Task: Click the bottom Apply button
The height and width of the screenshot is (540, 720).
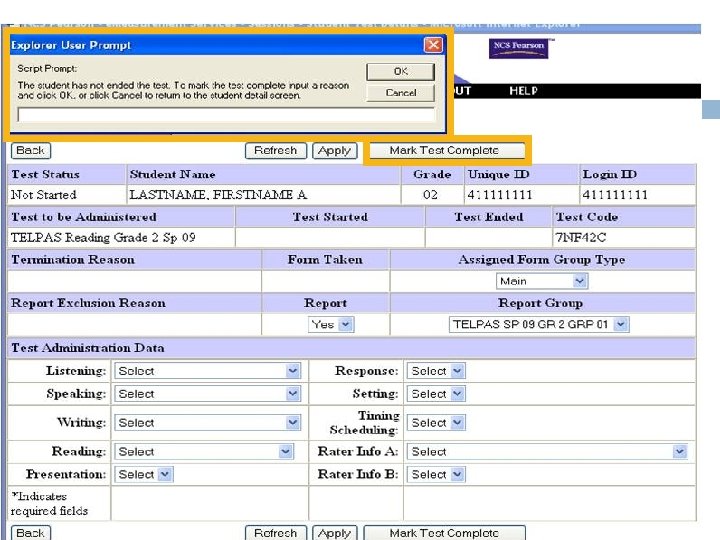Action: pos(335,533)
